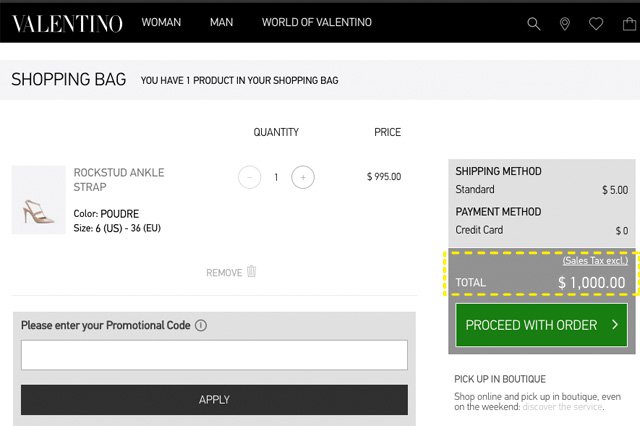The width and height of the screenshot is (640, 426).
Task: Open the Woman menu
Action: click(162, 23)
